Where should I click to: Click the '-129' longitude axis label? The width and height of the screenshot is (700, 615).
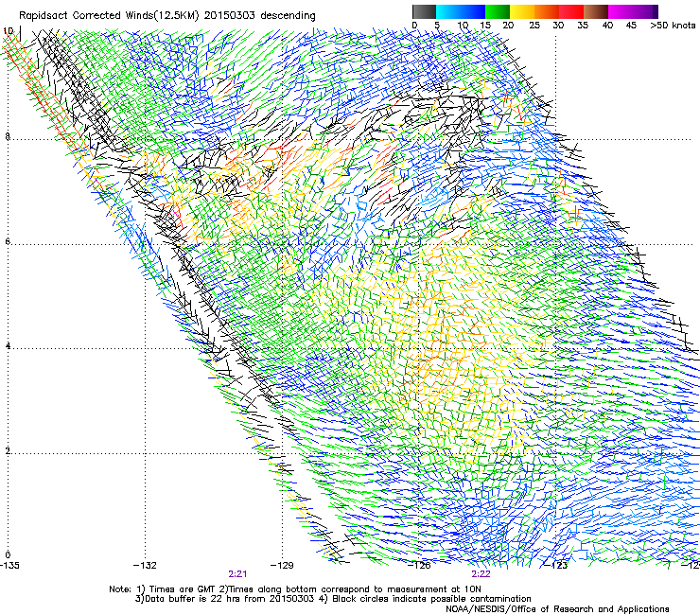point(282,566)
